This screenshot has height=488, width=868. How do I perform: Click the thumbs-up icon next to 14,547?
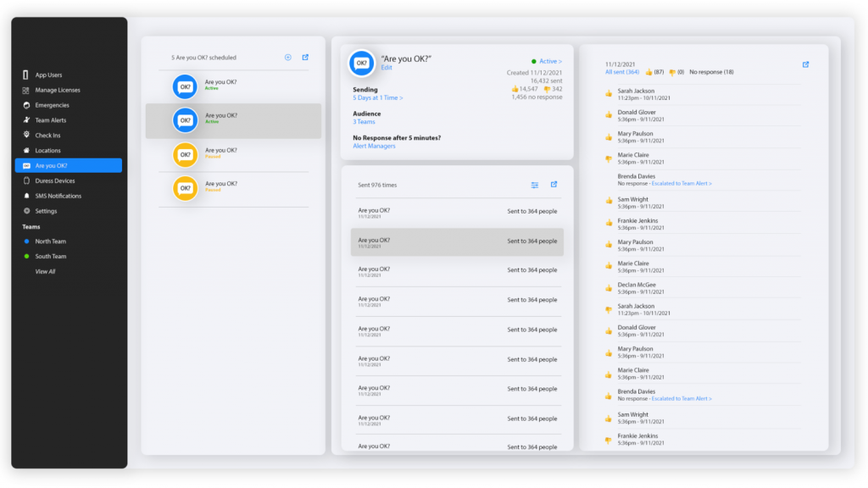coord(515,89)
